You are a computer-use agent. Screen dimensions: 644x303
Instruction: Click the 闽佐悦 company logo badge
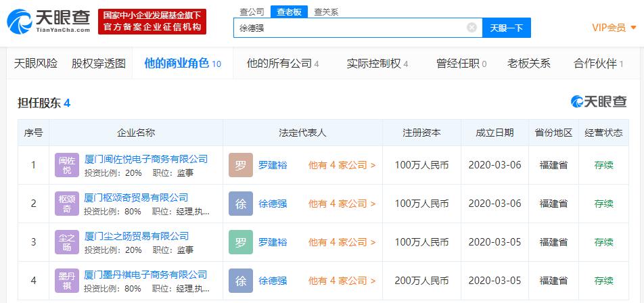(67, 165)
